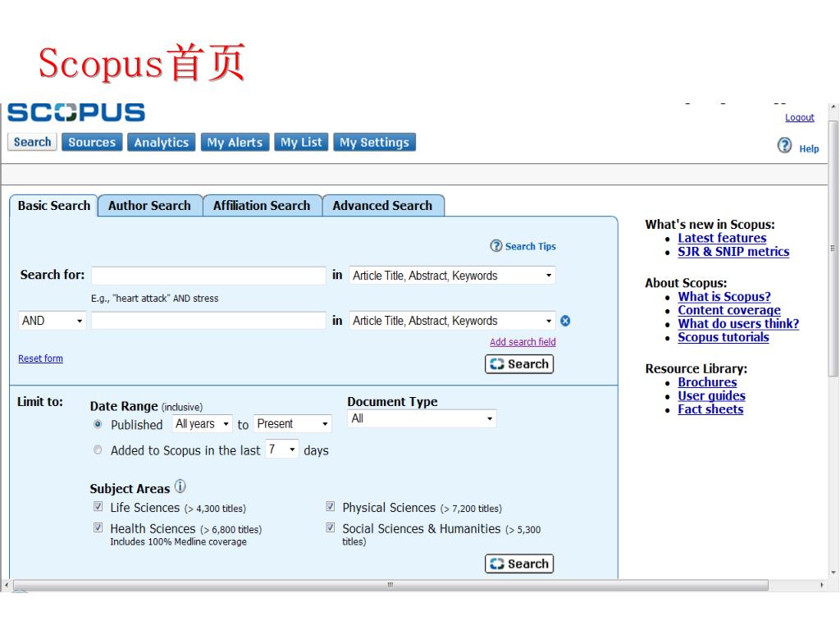Open the My Alerts navigation tab

pos(235,143)
